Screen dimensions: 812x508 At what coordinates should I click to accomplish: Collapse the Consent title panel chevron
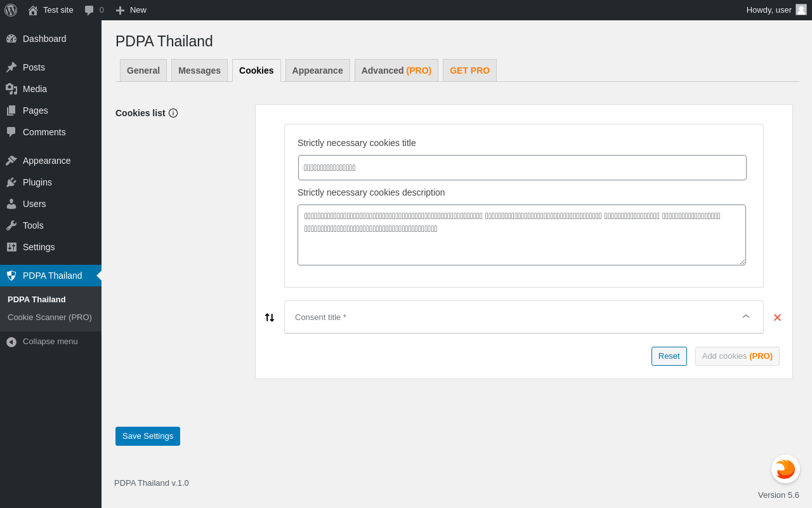click(x=746, y=316)
